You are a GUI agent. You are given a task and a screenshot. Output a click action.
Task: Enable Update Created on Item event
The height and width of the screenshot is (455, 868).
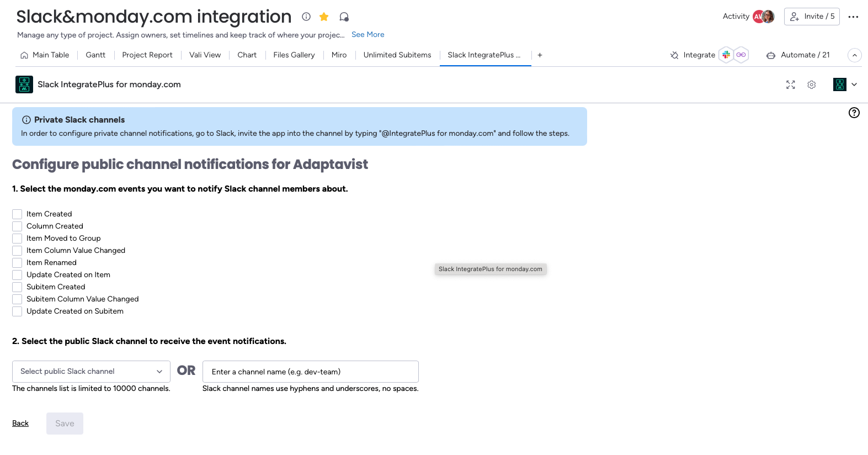pos(17,275)
